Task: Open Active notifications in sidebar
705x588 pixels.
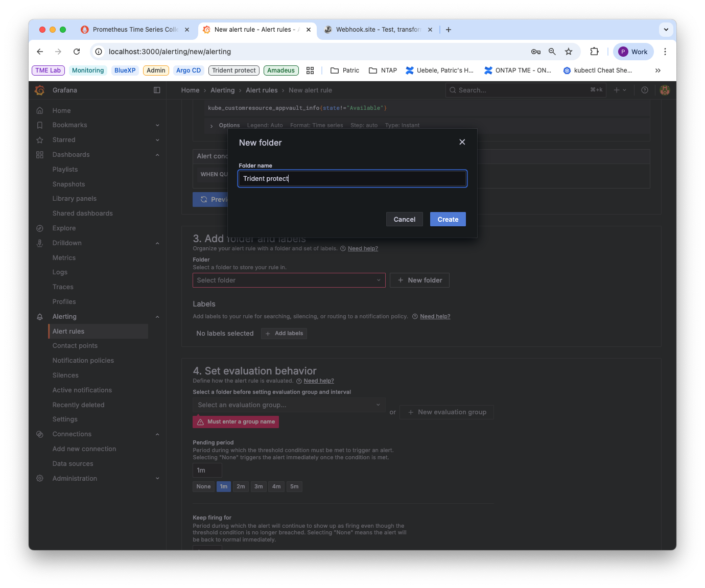Action: [x=82, y=390]
